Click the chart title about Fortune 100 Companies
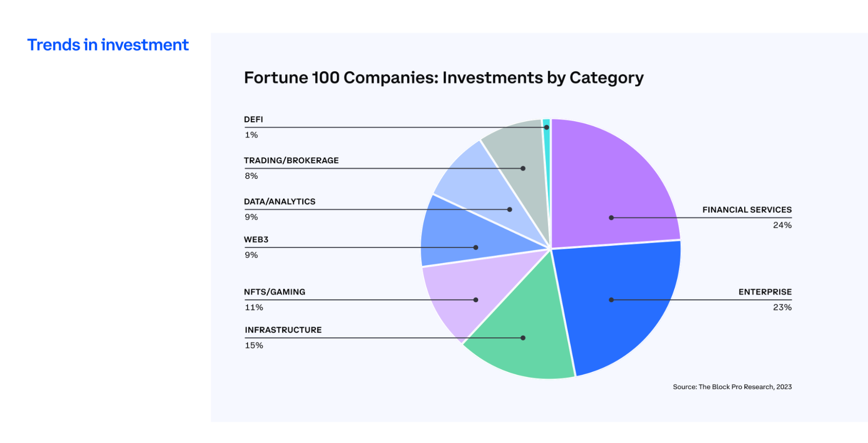The height and width of the screenshot is (443, 868). 443,78
